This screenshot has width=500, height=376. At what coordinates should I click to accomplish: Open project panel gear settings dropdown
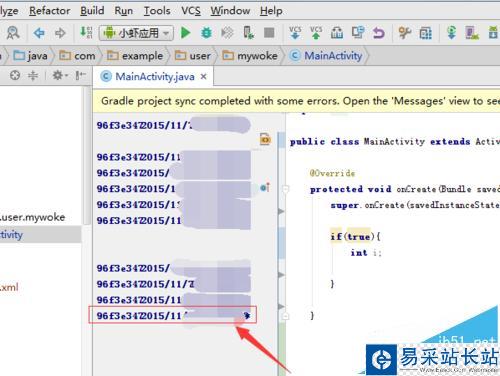point(60,75)
